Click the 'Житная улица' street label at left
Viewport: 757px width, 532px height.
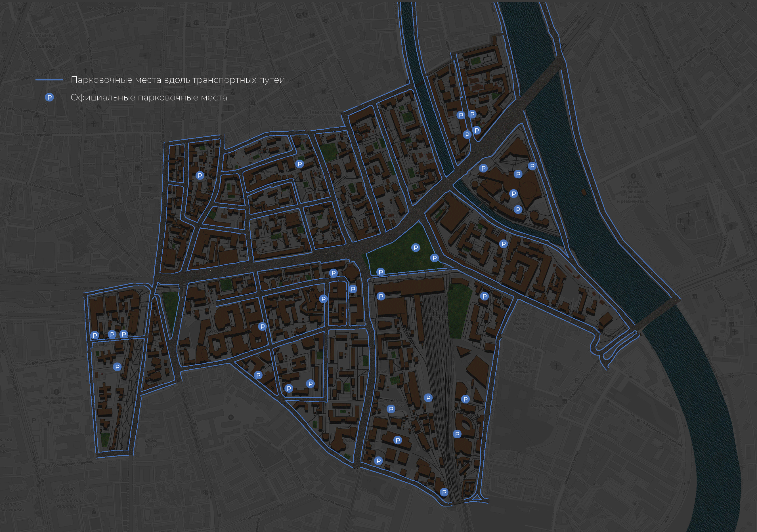tap(26, 273)
